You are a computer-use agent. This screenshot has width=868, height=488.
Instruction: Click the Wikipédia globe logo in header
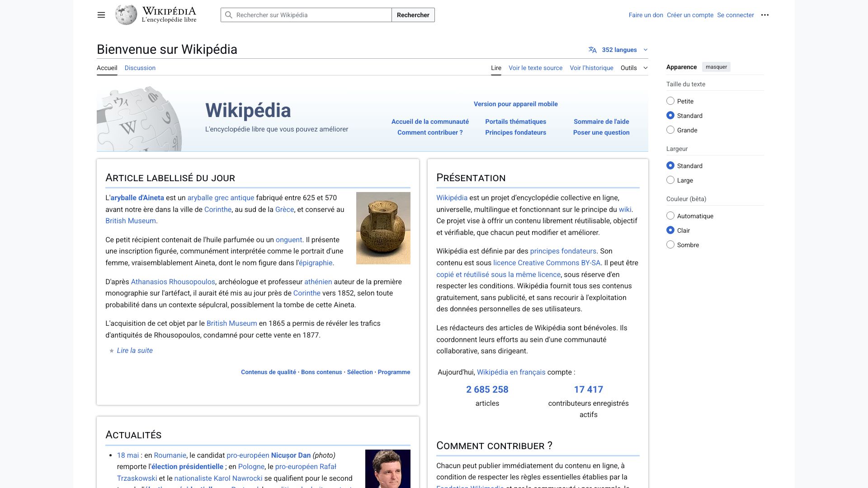[x=126, y=15]
